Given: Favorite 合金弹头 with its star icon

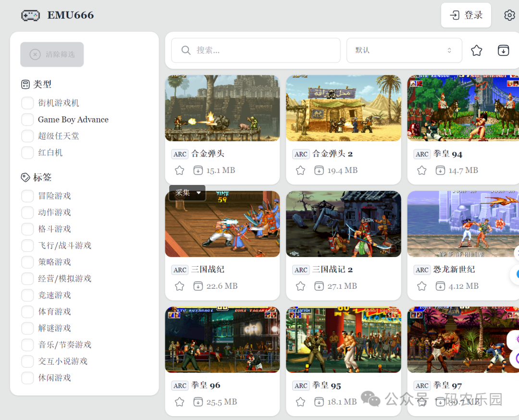Looking at the screenshot, I should (180, 171).
